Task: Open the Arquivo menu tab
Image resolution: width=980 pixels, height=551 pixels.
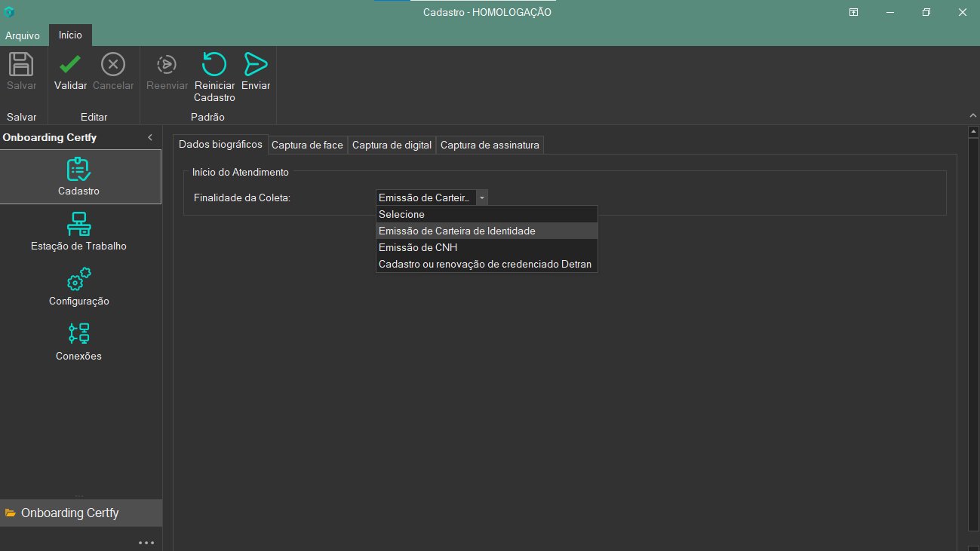Action: point(23,35)
